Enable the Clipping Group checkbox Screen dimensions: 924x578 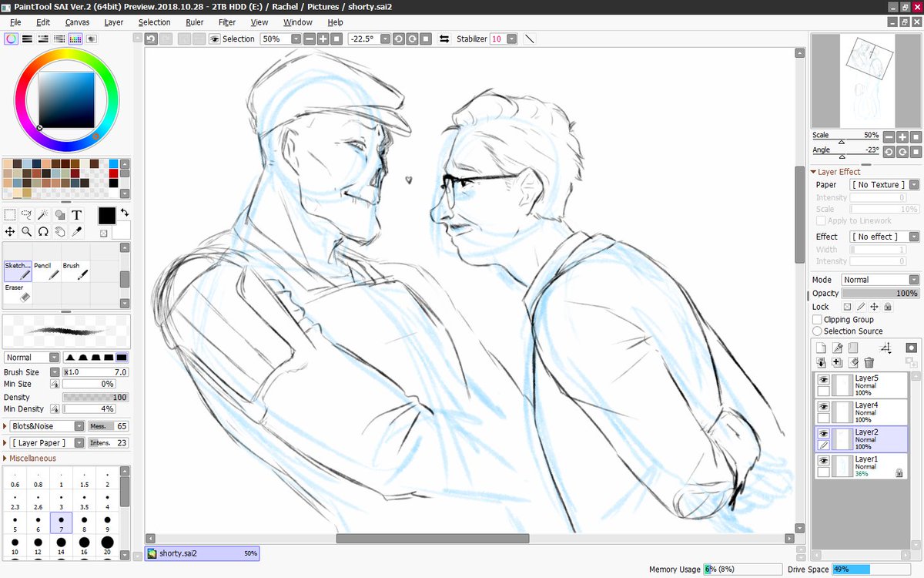click(x=818, y=319)
